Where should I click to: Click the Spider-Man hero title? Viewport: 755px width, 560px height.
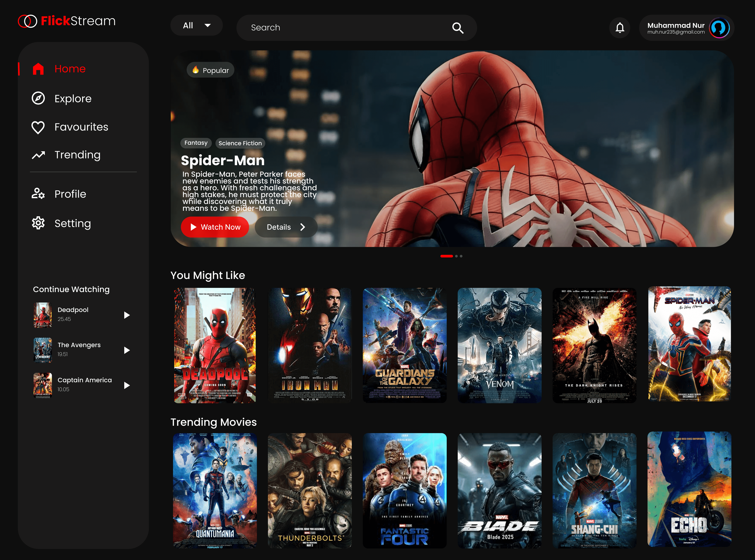[x=223, y=160]
